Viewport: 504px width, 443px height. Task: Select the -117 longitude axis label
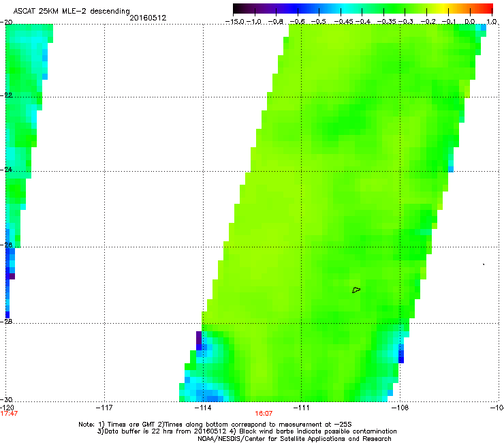(x=104, y=408)
